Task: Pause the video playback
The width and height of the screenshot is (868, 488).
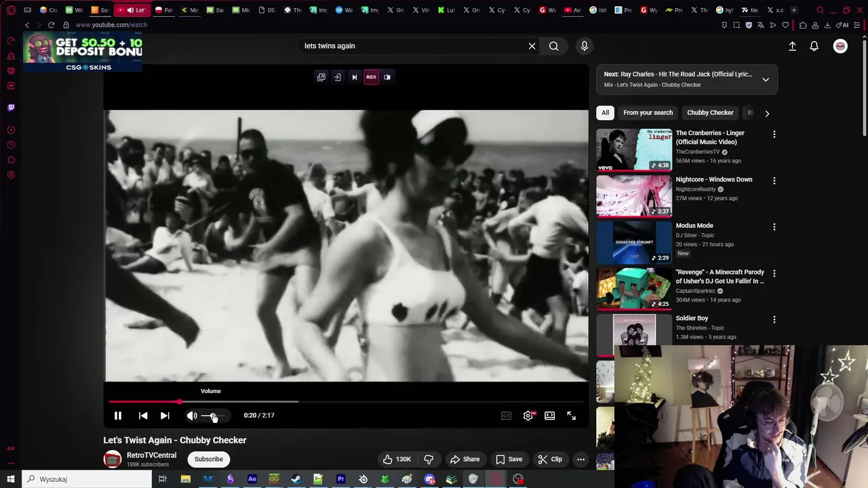Action: [x=118, y=415]
